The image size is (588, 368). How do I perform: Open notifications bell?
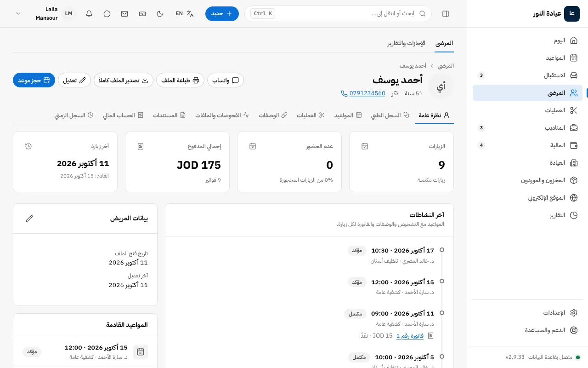90,14
